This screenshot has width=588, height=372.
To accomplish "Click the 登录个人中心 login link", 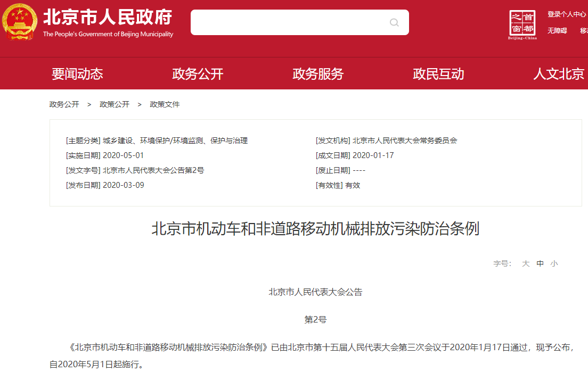I will [x=566, y=14].
